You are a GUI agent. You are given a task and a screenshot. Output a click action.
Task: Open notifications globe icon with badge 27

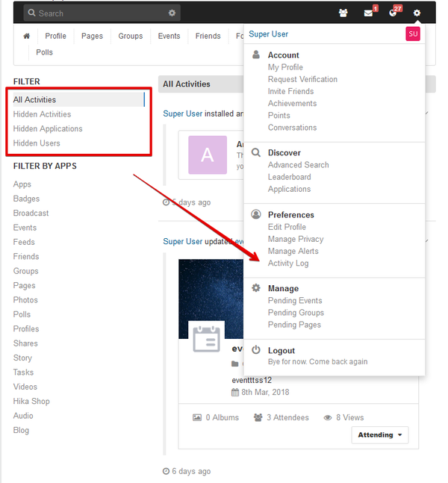(393, 13)
